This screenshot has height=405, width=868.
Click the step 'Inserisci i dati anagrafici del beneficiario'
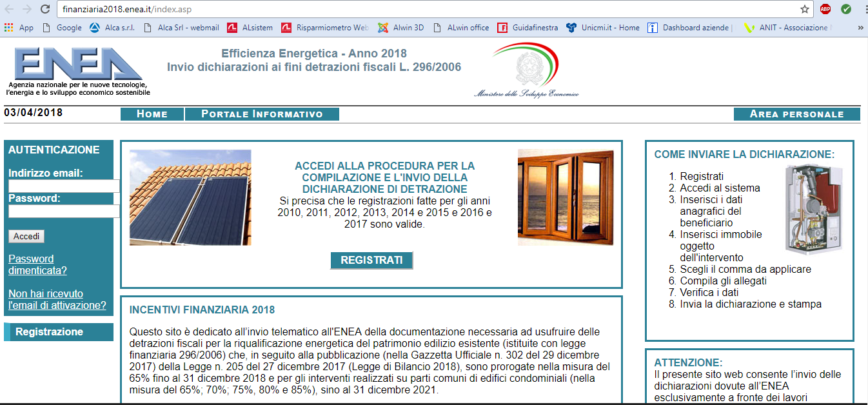point(713,212)
